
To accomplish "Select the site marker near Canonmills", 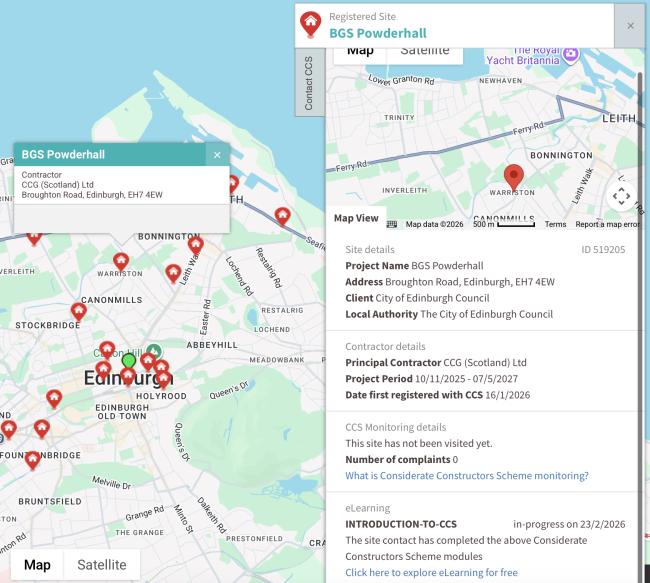I will click(x=78, y=311).
